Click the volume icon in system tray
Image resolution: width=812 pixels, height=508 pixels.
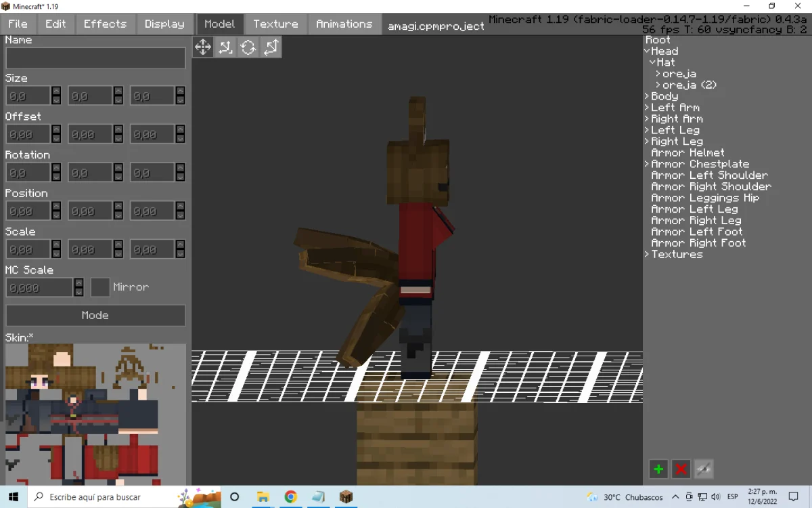pos(717,497)
